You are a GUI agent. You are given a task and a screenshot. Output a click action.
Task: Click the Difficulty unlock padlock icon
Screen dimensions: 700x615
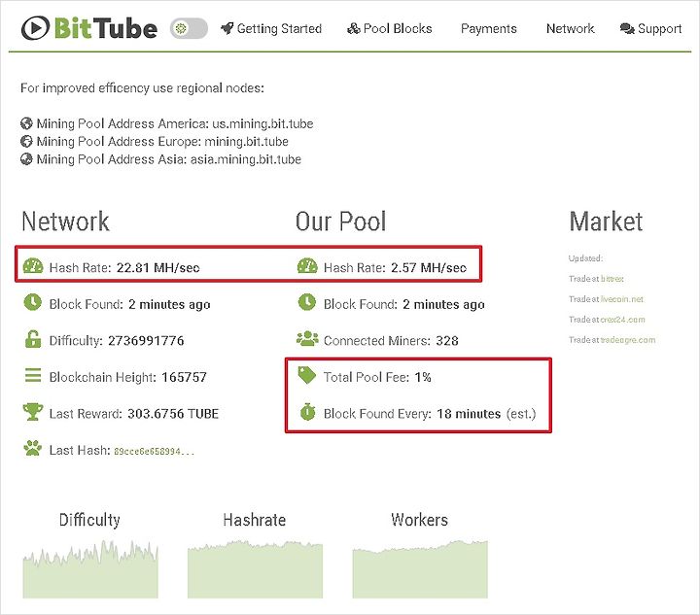tap(33, 339)
